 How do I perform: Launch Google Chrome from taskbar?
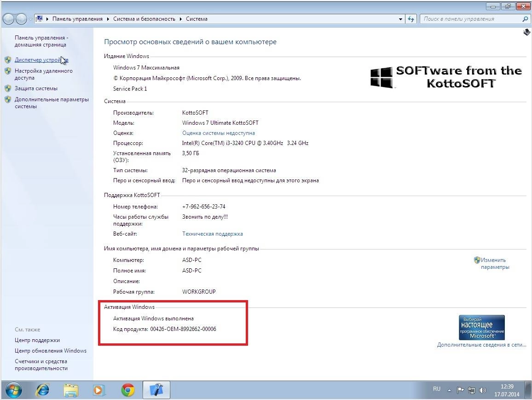click(x=127, y=390)
